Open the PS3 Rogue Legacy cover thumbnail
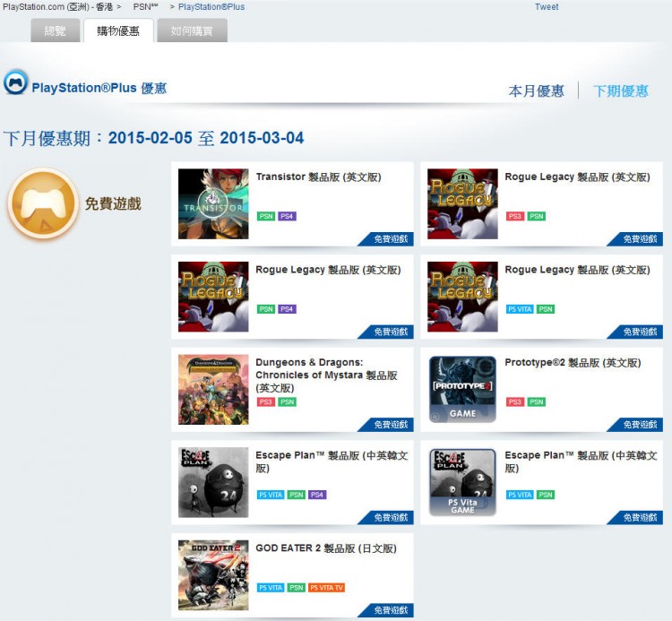The image size is (672, 621). 462,203
